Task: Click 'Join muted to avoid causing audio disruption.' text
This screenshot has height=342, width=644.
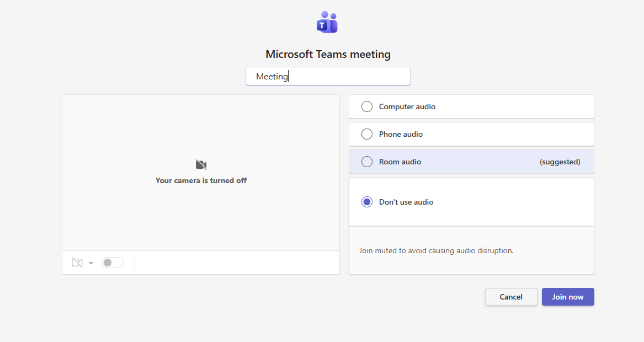Action: pyautogui.click(x=436, y=250)
